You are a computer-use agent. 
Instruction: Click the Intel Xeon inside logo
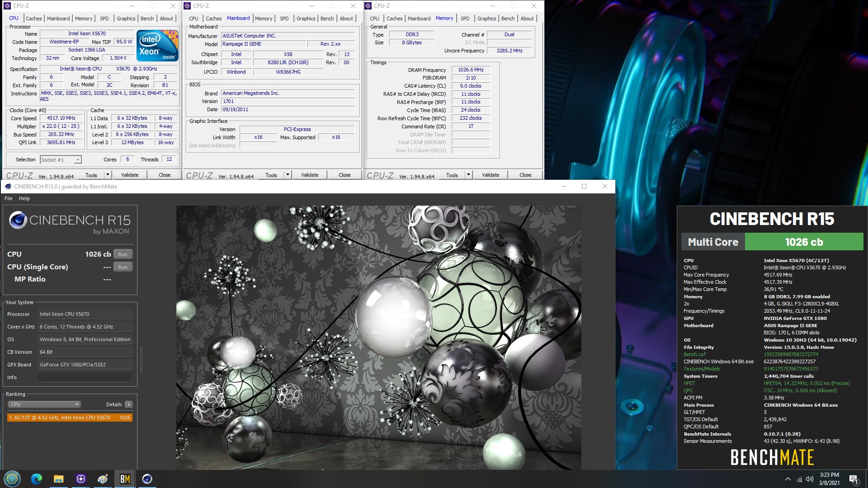click(157, 46)
